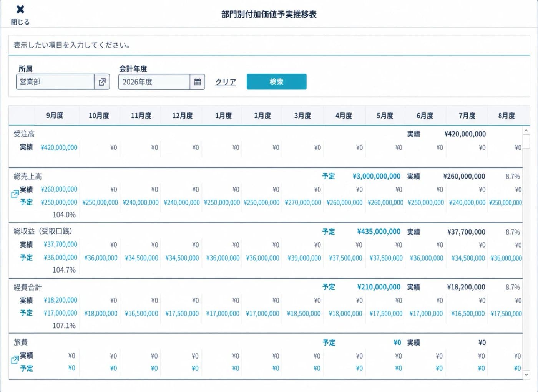Click the 受注高 row label
Viewport: 538px width, 392px height.
24,134
